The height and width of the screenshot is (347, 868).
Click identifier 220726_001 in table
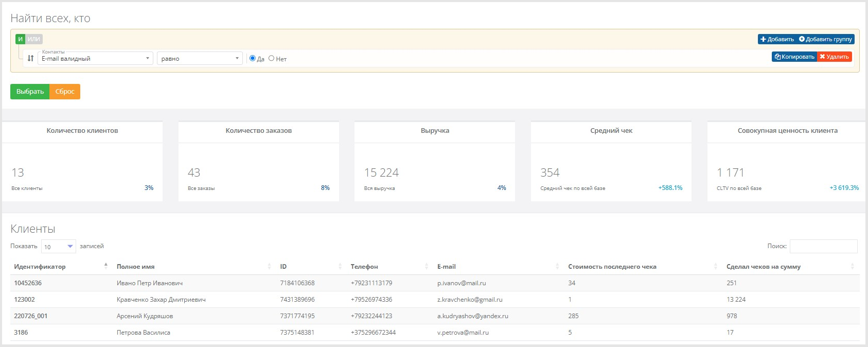[30, 316]
